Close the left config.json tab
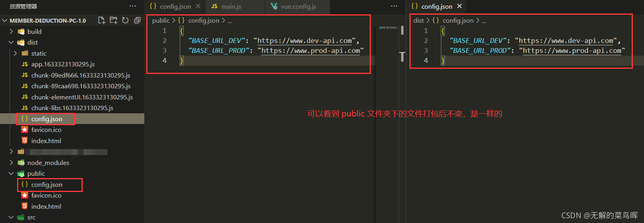This screenshot has height=223, width=644. (x=198, y=6)
